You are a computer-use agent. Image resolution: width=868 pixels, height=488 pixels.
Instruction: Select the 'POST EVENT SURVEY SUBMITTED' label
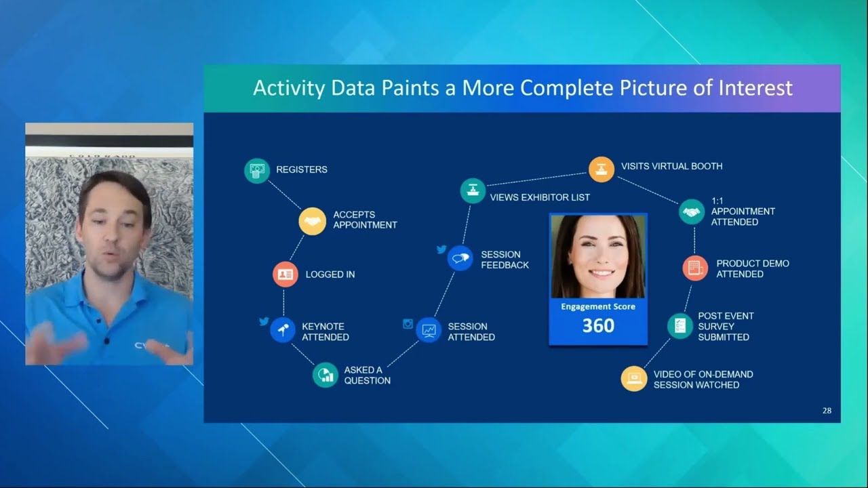[x=726, y=326]
